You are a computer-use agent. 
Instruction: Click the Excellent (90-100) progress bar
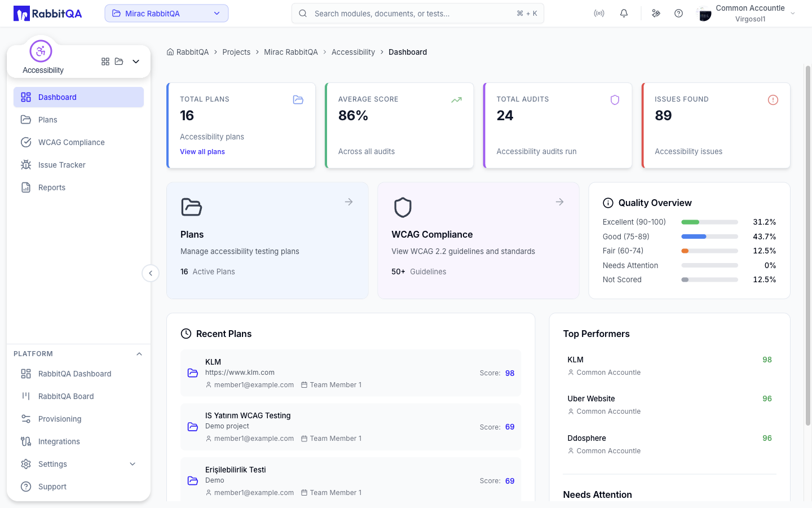(709, 222)
